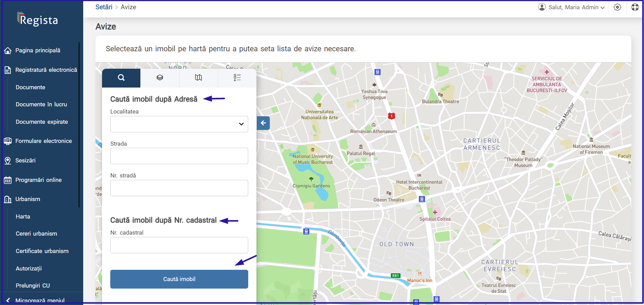Screen dimensions: 644x305
Task: Open settings gear icon in header
Action: click(617, 7)
